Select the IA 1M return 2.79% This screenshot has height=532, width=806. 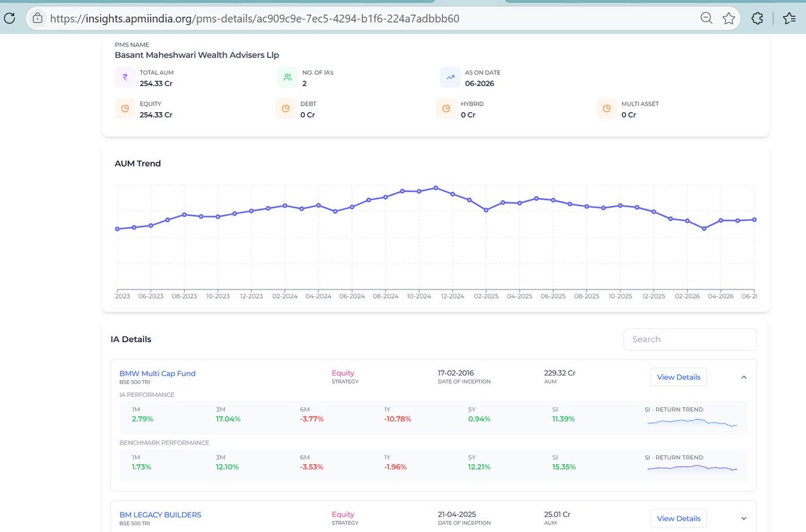[x=142, y=418]
